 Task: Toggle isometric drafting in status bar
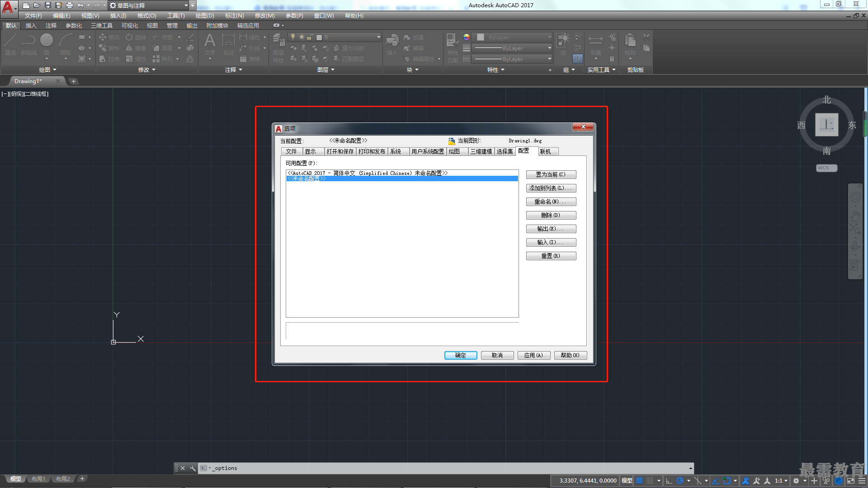(698, 481)
